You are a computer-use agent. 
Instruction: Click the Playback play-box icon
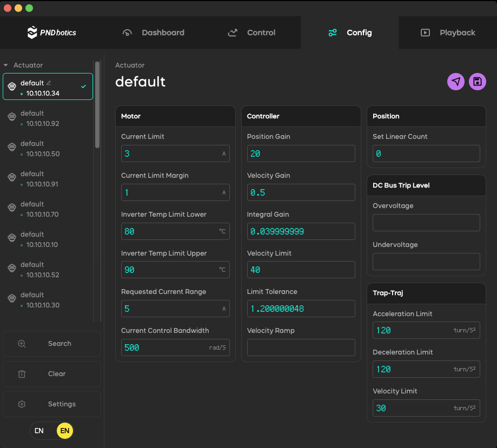[x=425, y=32]
